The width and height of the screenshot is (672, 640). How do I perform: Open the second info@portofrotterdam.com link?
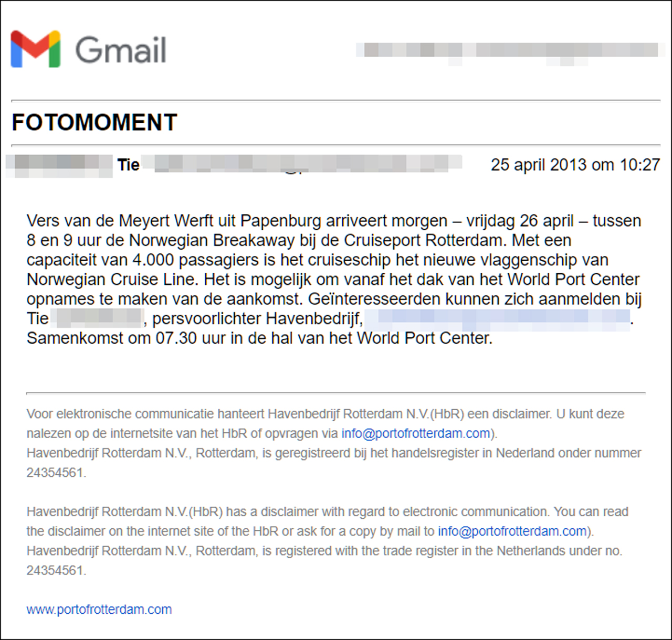tap(512, 531)
